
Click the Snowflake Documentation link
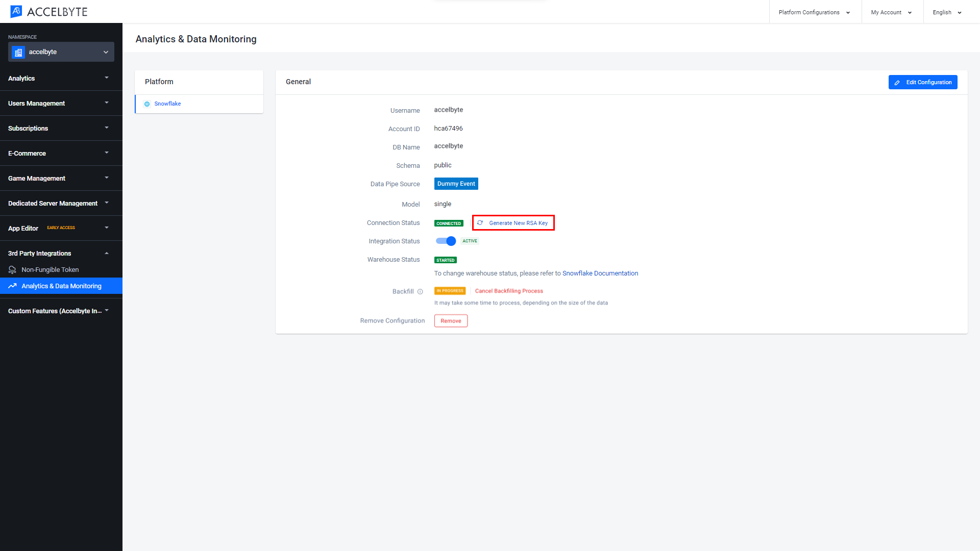pos(600,273)
